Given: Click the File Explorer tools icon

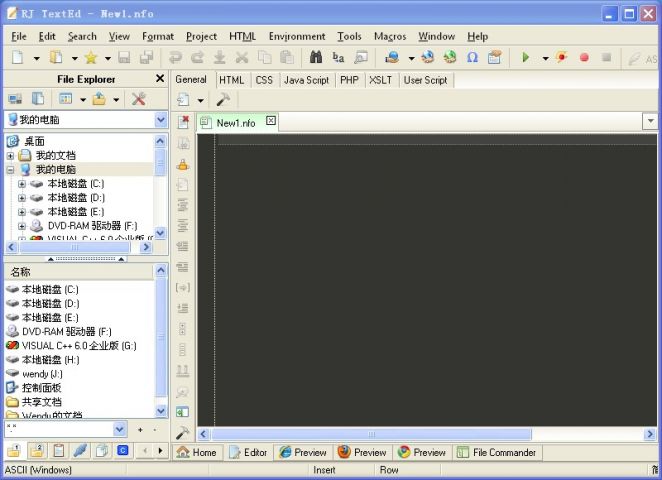Looking at the screenshot, I should coord(139,99).
